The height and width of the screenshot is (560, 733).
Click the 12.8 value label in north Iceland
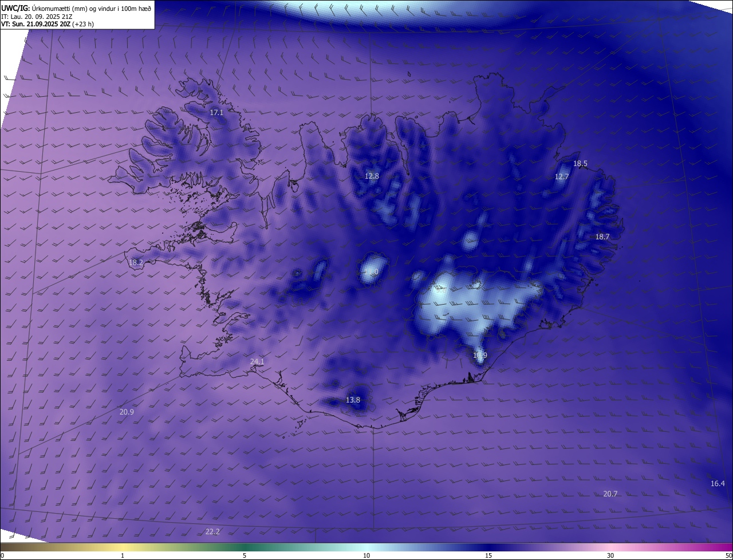tap(372, 176)
